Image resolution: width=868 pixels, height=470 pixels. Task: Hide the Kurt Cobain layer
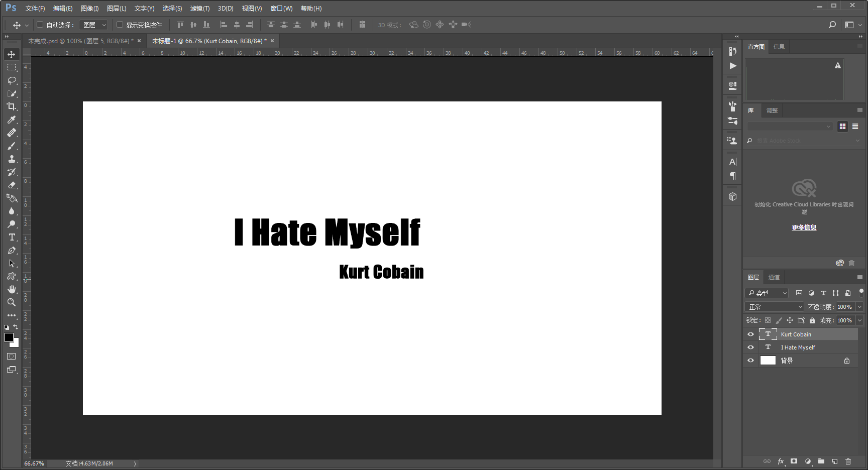pos(751,334)
